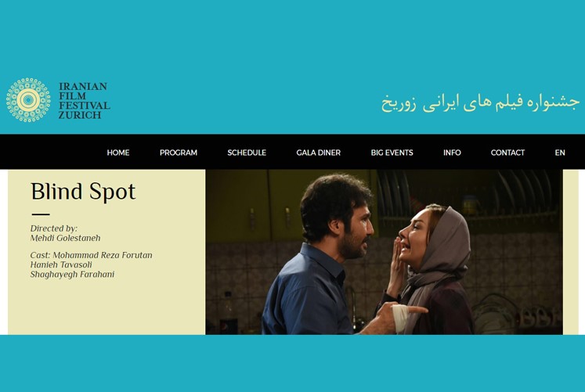The image size is (585, 392).
Task: Click the Directed by label
Action: coord(54,228)
